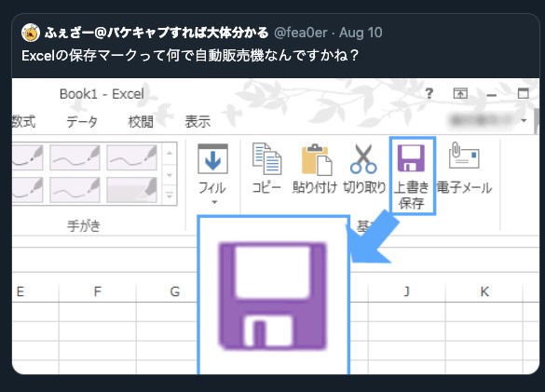Viewport: 545px width, 392px height.
Task: Click the ribbon display options icon
Action: tap(460, 93)
